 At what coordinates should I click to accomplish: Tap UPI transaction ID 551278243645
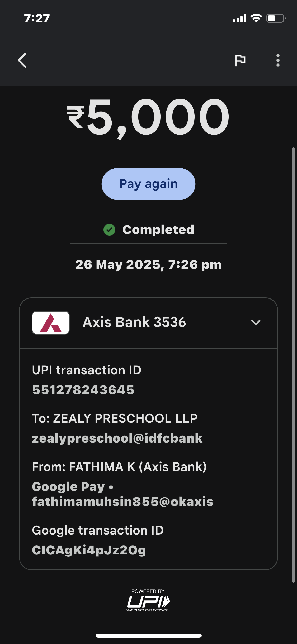point(83,390)
